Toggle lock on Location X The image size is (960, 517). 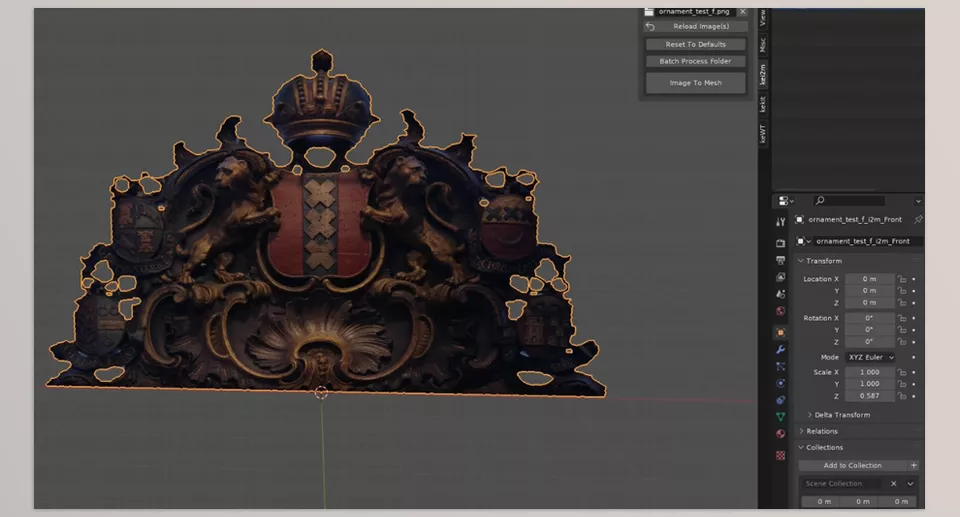[x=902, y=279]
